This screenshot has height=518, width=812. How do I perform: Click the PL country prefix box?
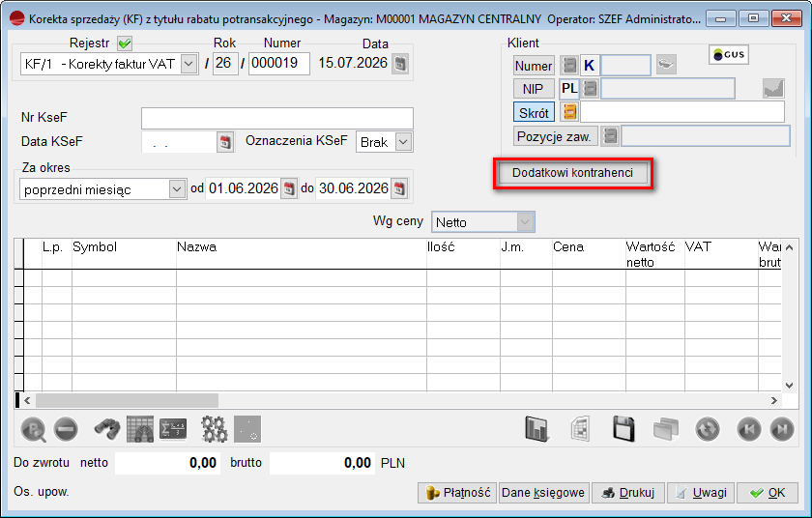[x=569, y=89]
